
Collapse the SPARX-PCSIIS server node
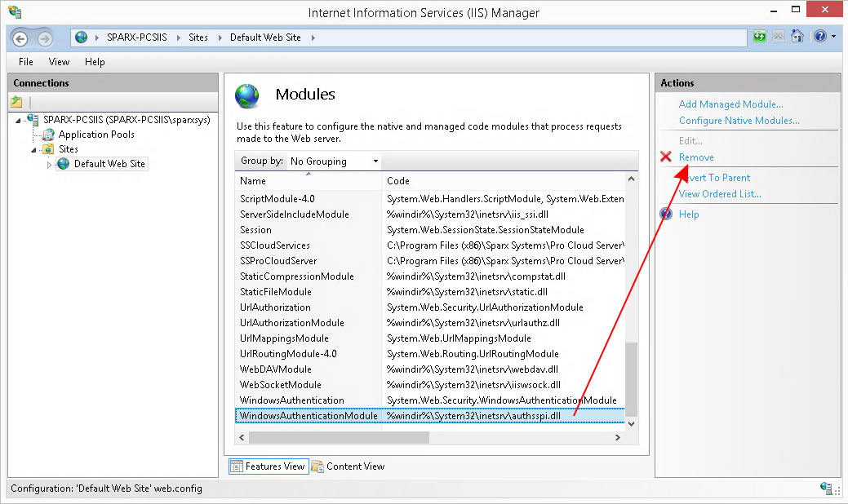coord(18,120)
